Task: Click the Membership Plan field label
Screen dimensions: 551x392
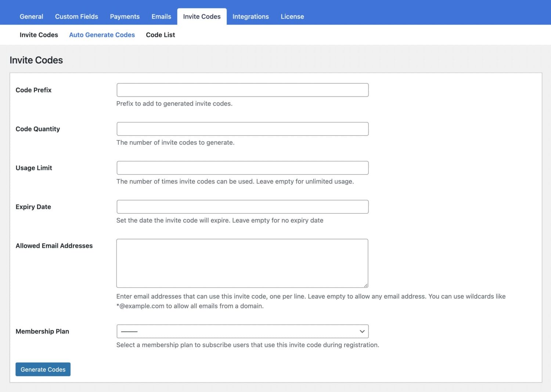Action: tap(42, 331)
